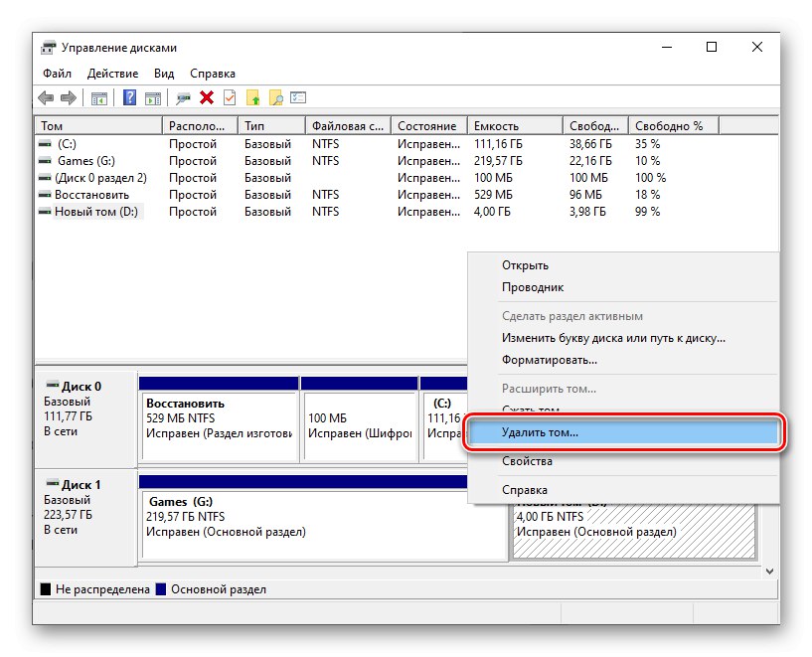Open the Действие menu
The height and width of the screenshot is (657, 812).
tap(112, 74)
